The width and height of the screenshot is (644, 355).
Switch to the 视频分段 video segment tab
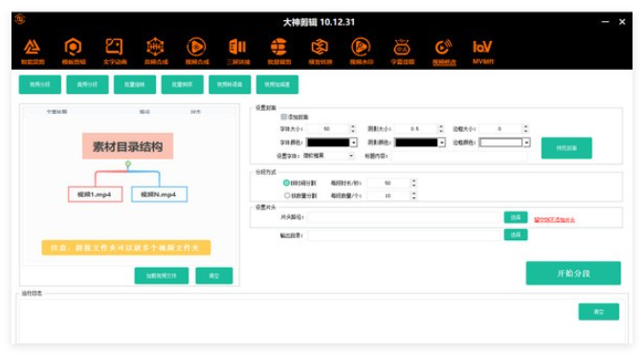40,84
